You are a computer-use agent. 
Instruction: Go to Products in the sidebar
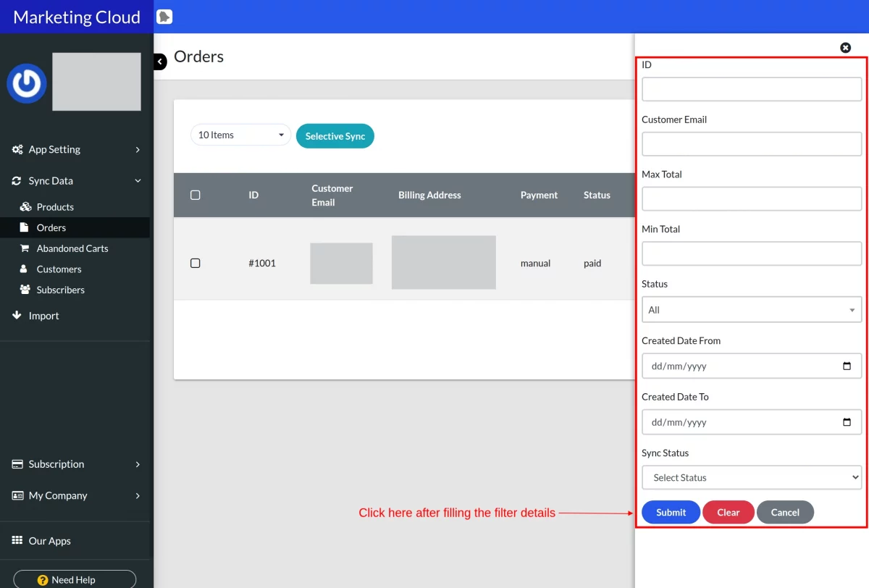[x=55, y=207]
